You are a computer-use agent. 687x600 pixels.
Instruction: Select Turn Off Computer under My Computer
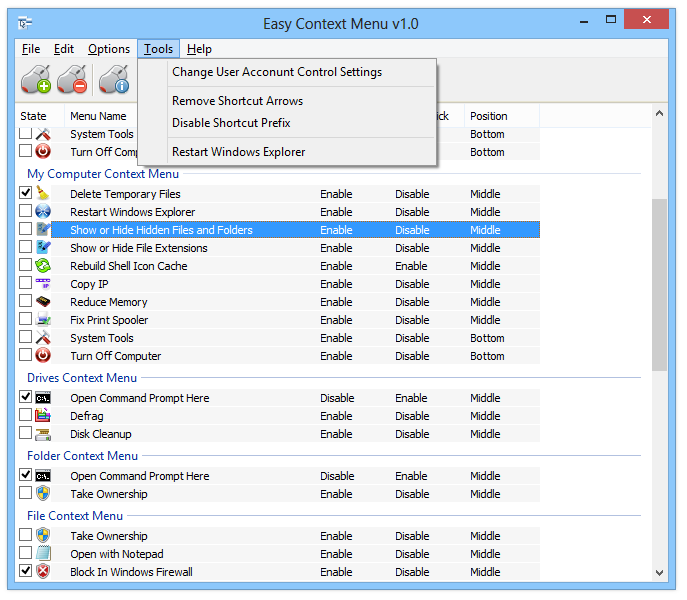click(x=116, y=356)
